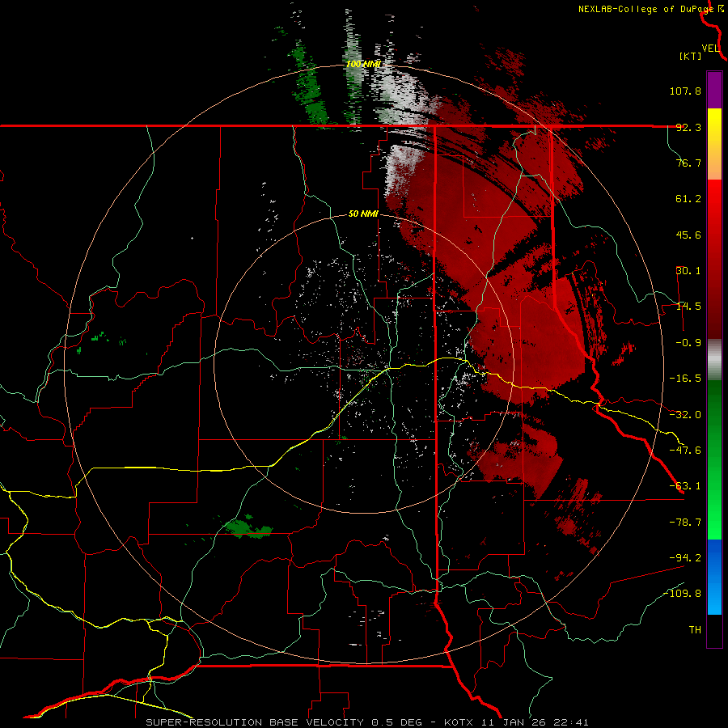
Task: Click the 50 NMI range ring label
Action: click(x=363, y=214)
